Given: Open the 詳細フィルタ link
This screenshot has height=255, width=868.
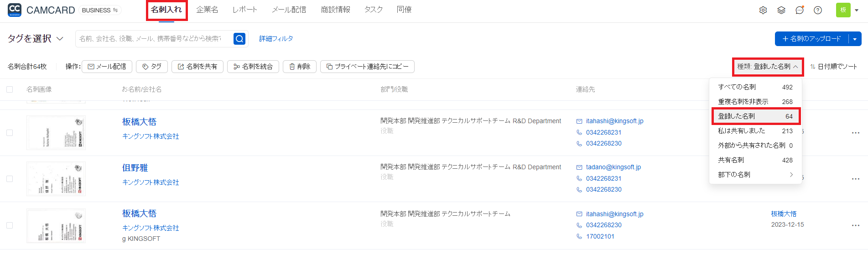Looking at the screenshot, I should tap(276, 39).
